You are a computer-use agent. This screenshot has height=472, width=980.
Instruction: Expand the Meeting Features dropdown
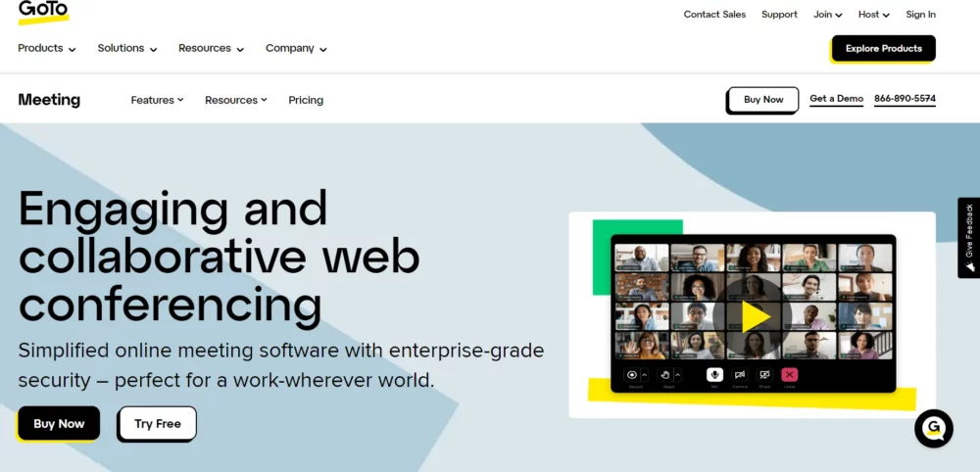pyautogui.click(x=158, y=100)
